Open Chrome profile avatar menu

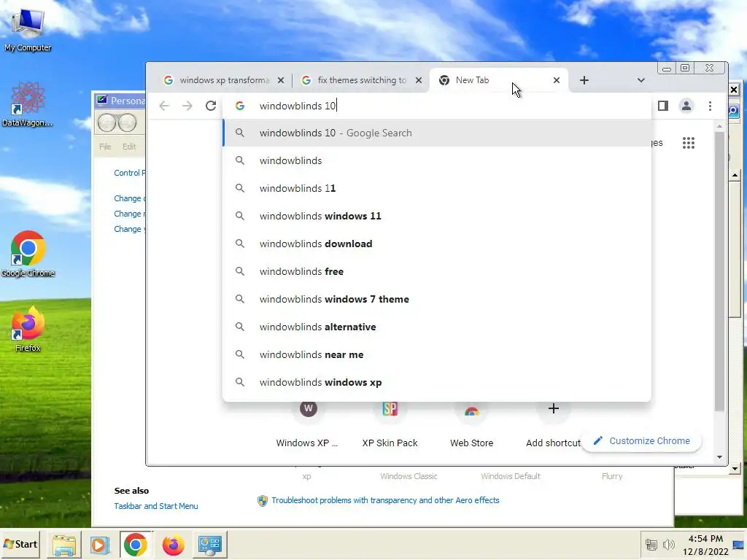coord(686,106)
